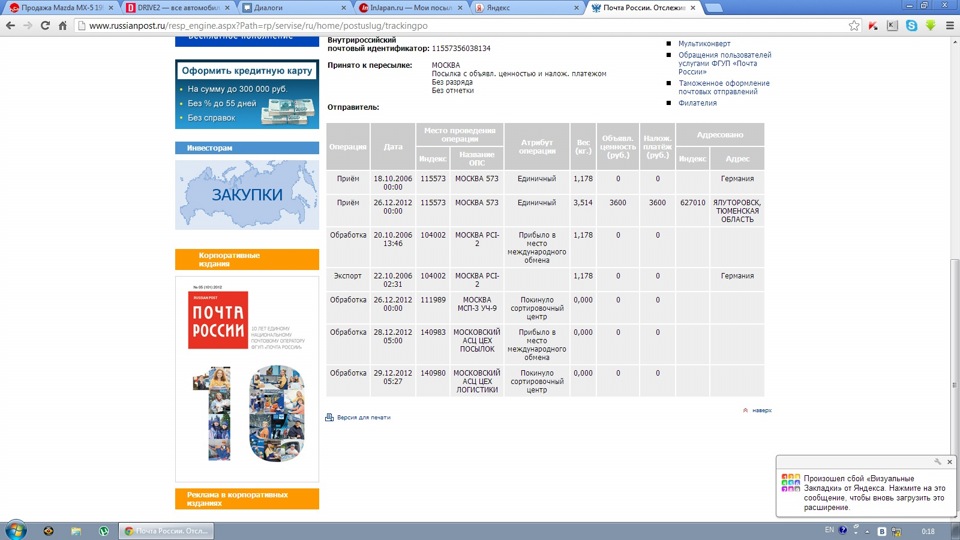960x540 pixels.
Task: Click the date cell 18.10.2006 00:00
Action: [x=393, y=183]
